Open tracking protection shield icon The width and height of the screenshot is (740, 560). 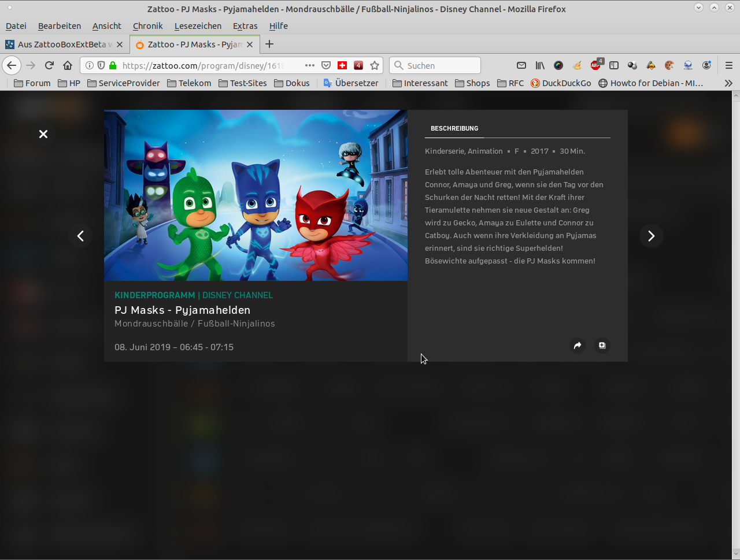101,65
